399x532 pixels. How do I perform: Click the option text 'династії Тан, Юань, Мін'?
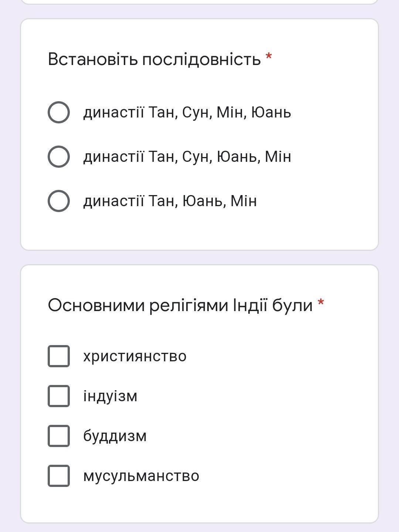[x=170, y=201]
